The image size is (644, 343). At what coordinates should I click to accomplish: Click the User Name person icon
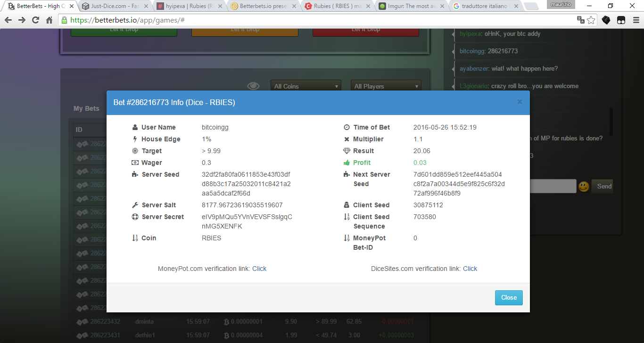[135, 127]
